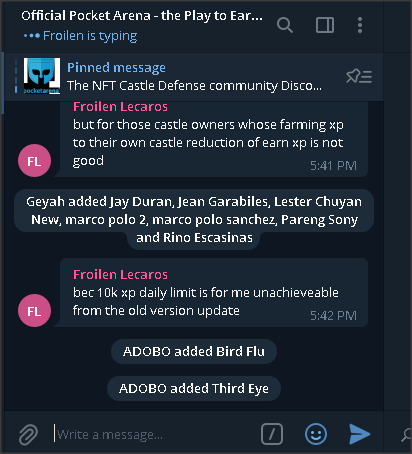This screenshot has width=412, height=454.
Task: Open Froilen Lecaros name on 10k xp message
Action: (120, 275)
